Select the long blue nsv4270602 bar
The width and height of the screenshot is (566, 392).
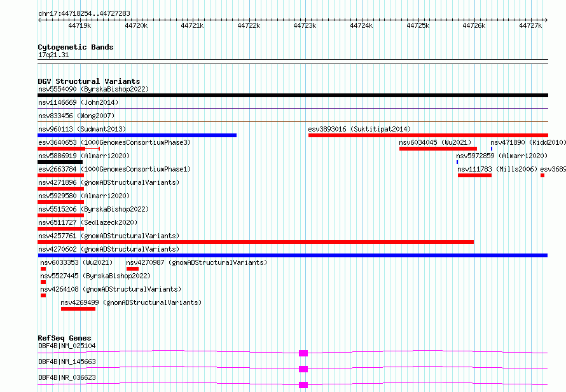pos(293,255)
